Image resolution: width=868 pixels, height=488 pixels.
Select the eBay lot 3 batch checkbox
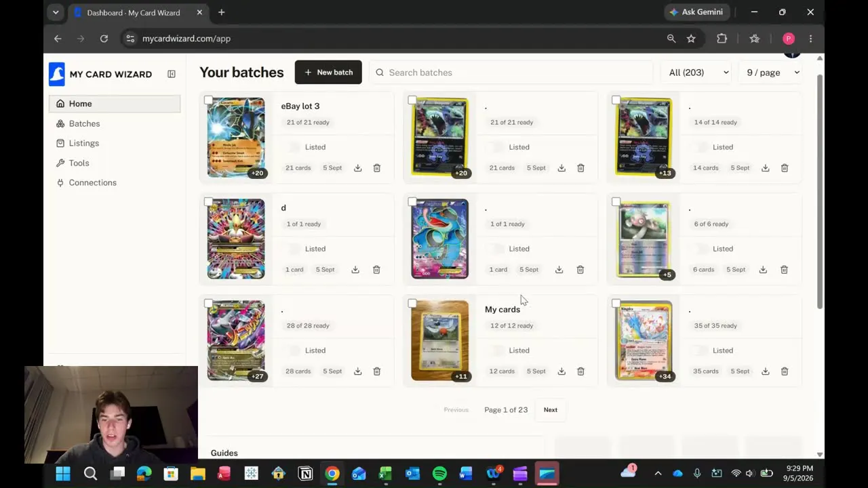[x=208, y=100]
